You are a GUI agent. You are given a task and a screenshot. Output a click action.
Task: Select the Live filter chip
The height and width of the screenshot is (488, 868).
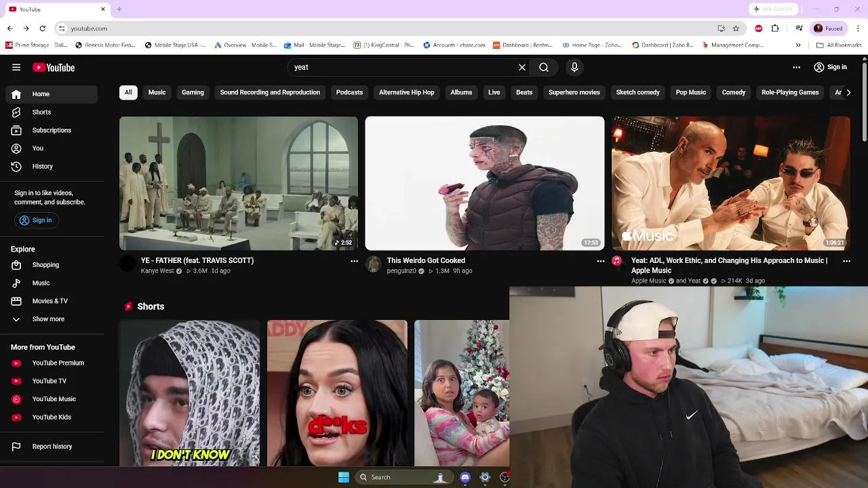(494, 92)
